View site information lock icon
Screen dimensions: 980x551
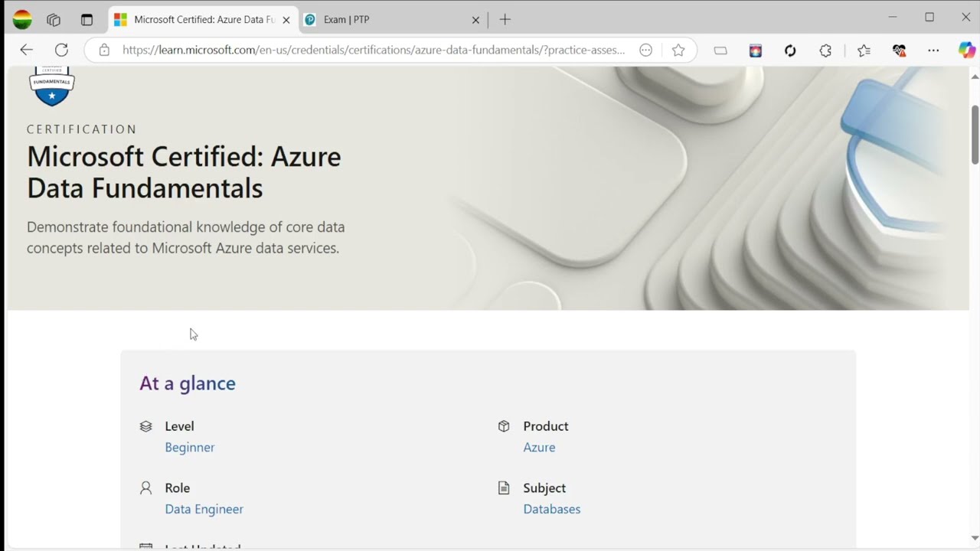click(104, 50)
